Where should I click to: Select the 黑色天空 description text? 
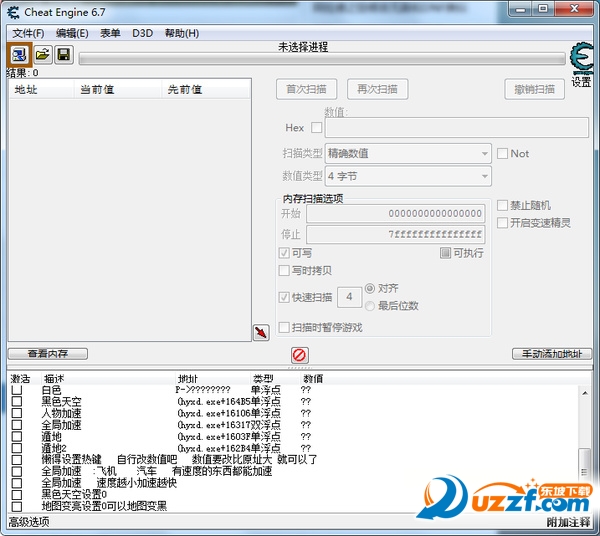[61, 401]
